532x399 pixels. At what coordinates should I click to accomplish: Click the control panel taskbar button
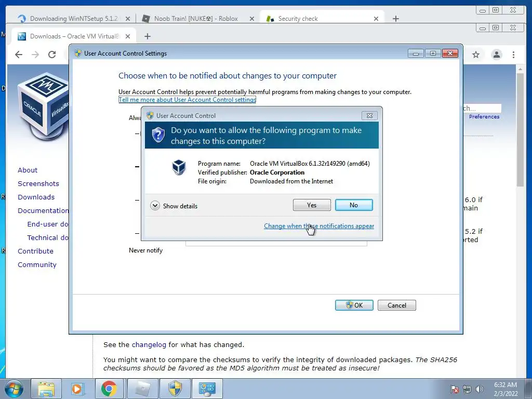pos(207,389)
